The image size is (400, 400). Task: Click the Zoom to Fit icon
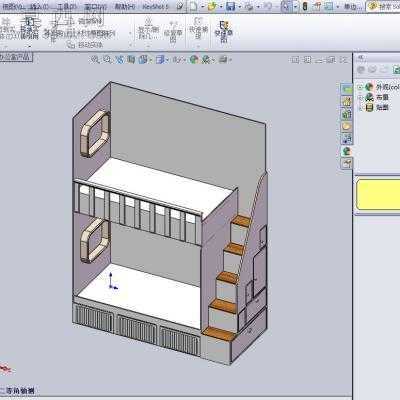tap(95, 60)
